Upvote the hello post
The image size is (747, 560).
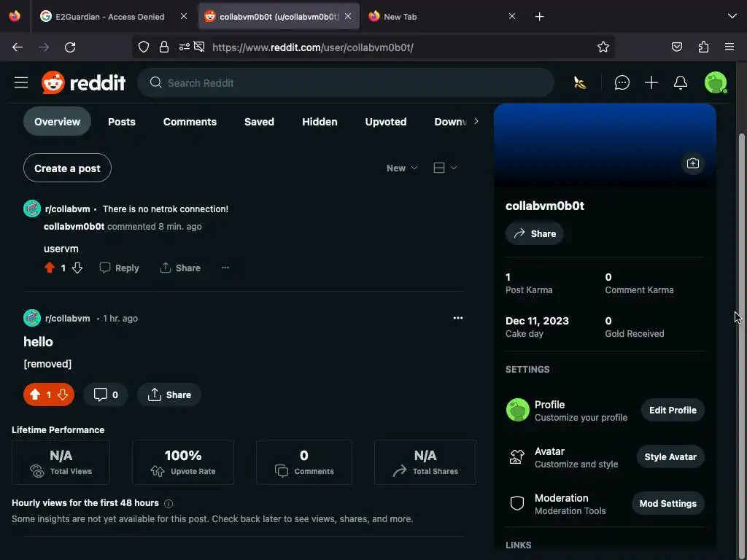tap(35, 394)
